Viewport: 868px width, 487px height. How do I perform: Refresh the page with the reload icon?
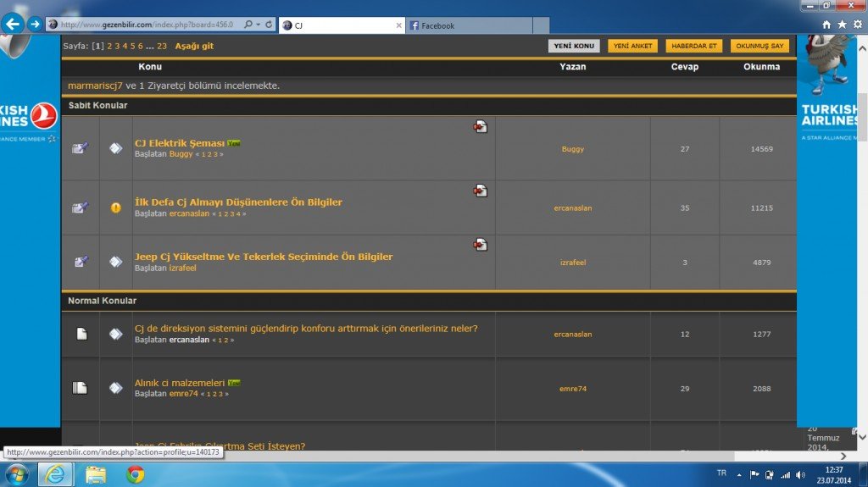(269, 25)
